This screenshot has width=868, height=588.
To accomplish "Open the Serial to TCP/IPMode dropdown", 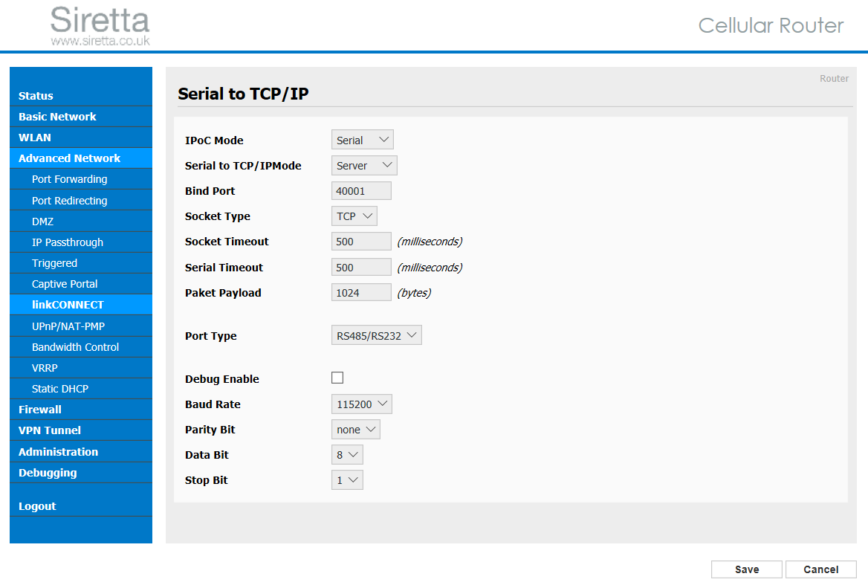I will click(x=364, y=166).
